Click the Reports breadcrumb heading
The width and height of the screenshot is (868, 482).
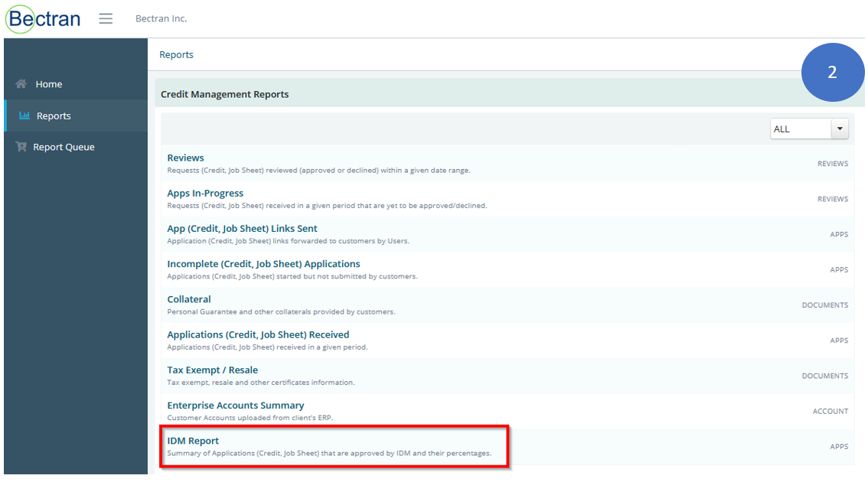click(176, 54)
